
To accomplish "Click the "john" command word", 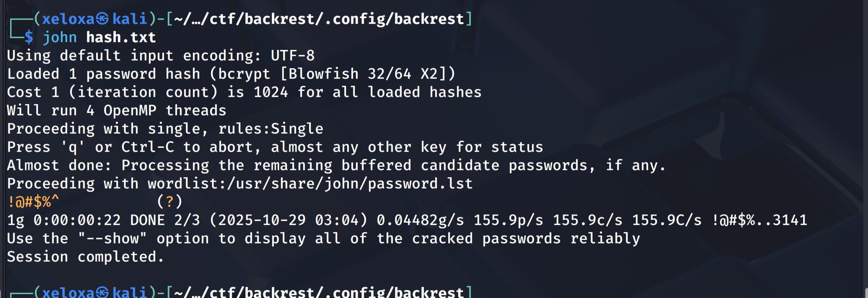I will 60,37.
